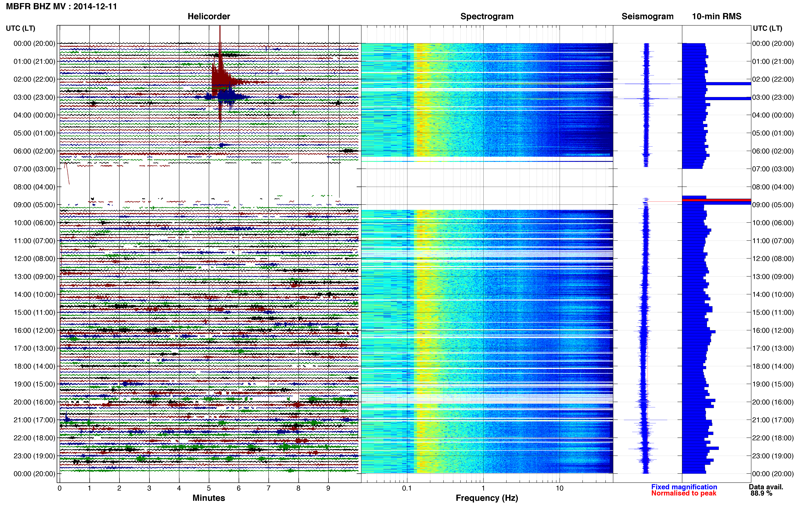Screen dimensions: 812x508
Task: Click the '0' minutes tick label
Action: click(x=59, y=488)
